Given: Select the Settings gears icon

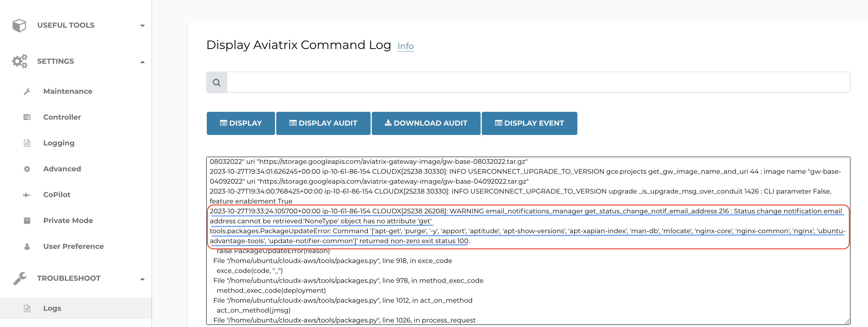Looking at the screenshot, I should click(x=20, y=61).
